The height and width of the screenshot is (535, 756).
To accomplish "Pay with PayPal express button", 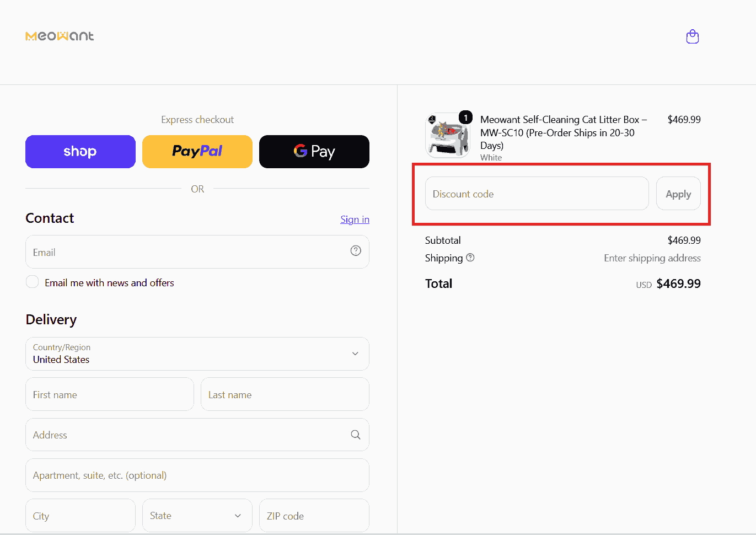I will [x=197, y=152].
